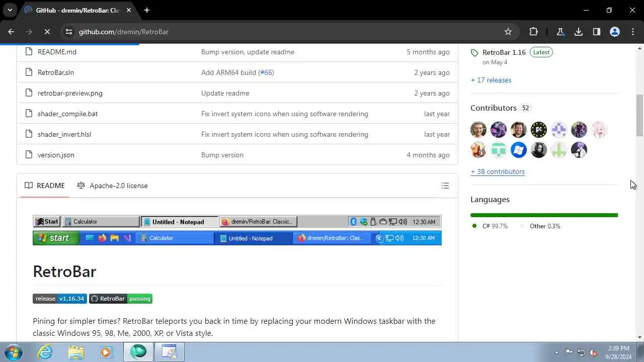Click the scrollbar down arrow
Image resolution: width=644 pixels, height=362 pixels.
tap(640, 337)
